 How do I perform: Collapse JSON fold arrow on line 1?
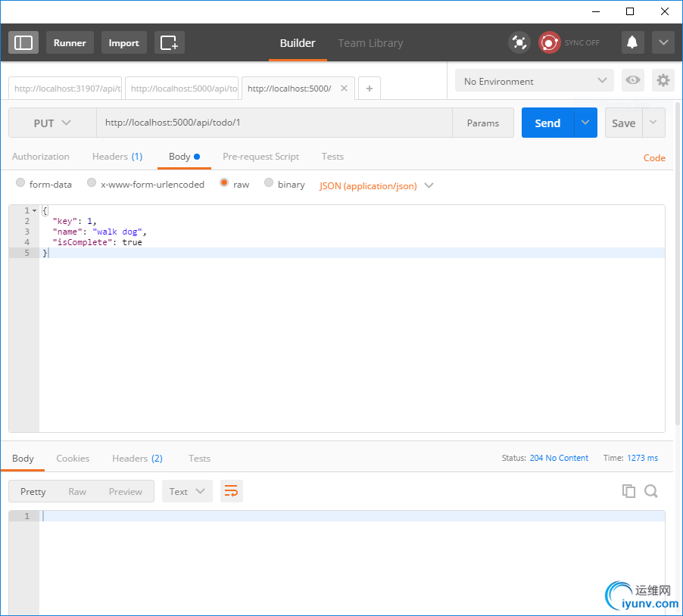click(34, 210)
